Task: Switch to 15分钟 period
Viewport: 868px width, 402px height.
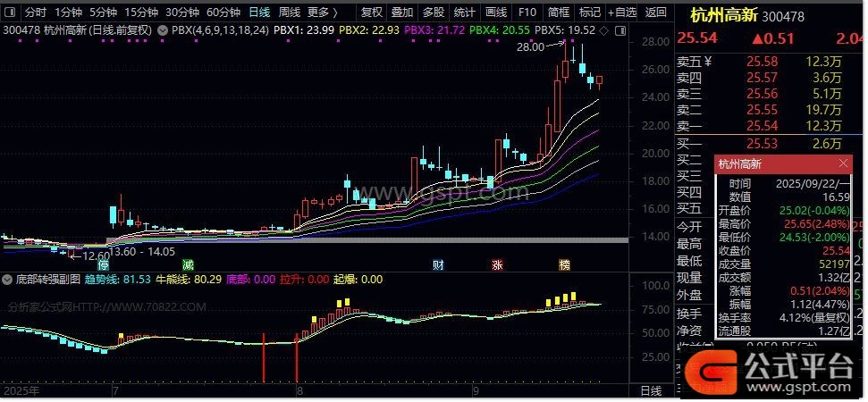Action: click(x=141, y=13)
